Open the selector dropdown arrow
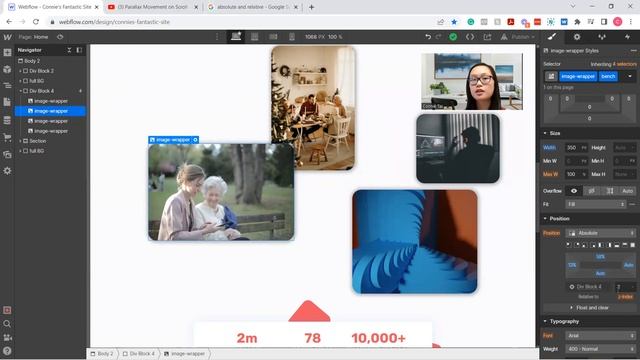The width and height of the screenshot is (640, 360). [x=630, y=76]
